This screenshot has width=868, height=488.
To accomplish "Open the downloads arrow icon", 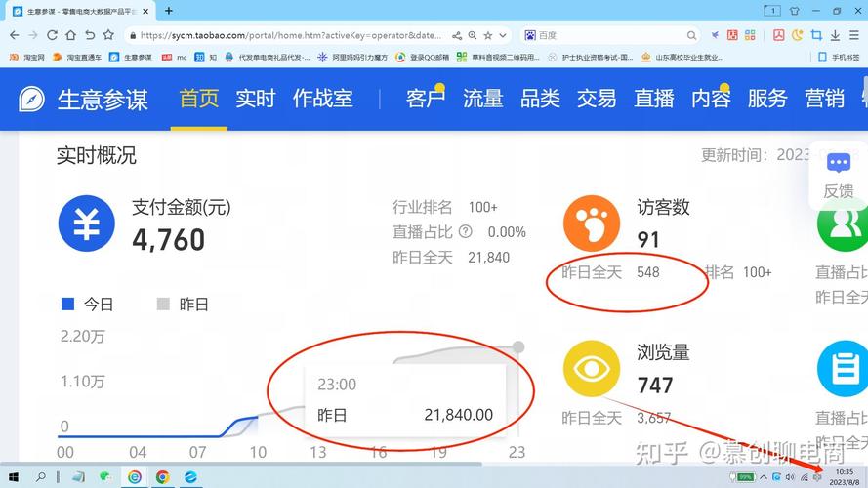I will tap(836, 35).
